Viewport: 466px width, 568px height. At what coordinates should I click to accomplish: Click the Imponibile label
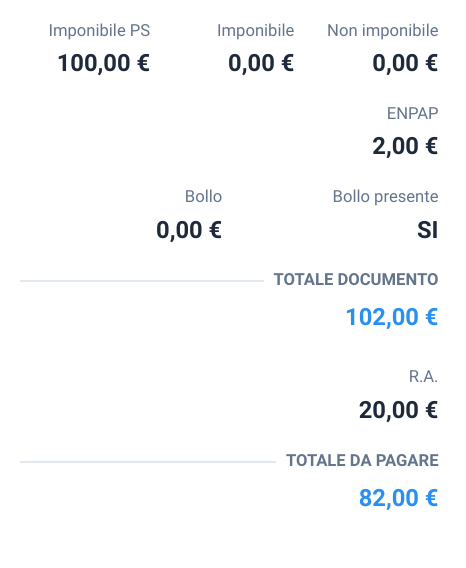[x=255, y=31]
